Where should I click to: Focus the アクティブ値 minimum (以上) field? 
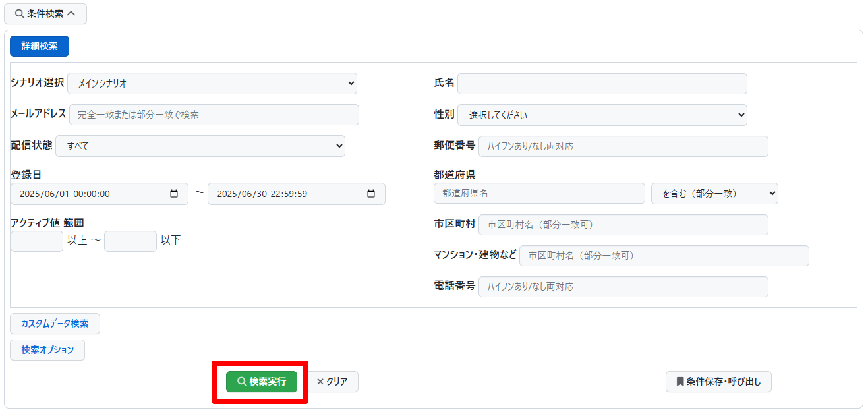[37, 241]
